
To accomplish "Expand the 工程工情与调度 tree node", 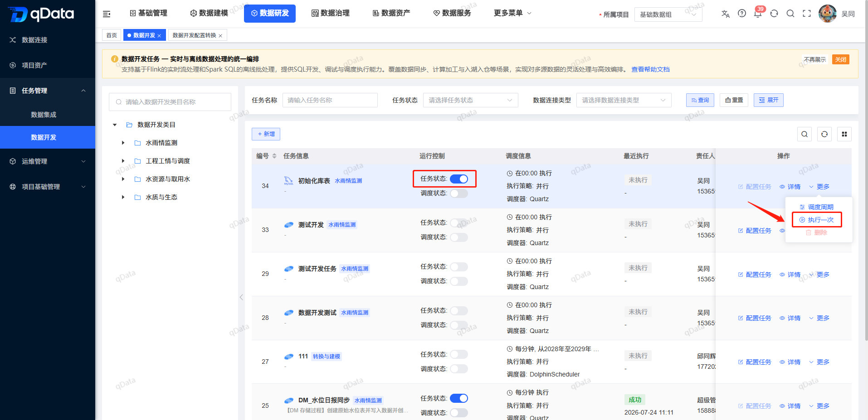I will pos(123,161).
